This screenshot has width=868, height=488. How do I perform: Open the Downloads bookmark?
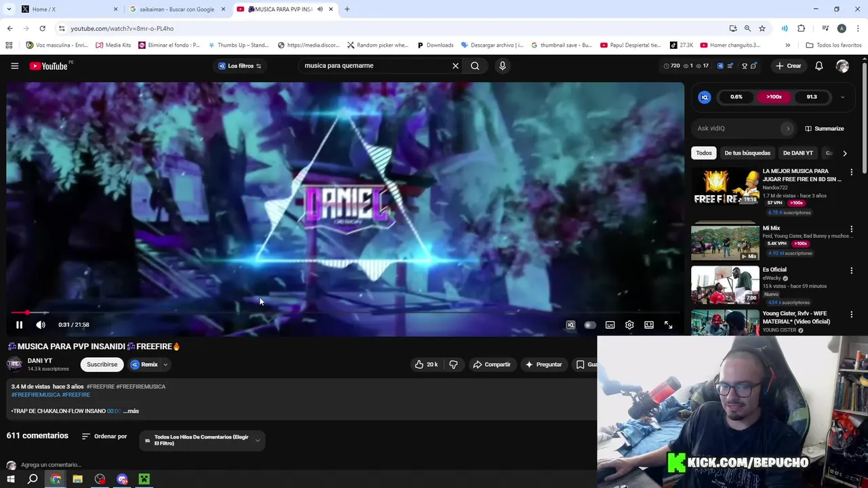click(x=435, y=45)
